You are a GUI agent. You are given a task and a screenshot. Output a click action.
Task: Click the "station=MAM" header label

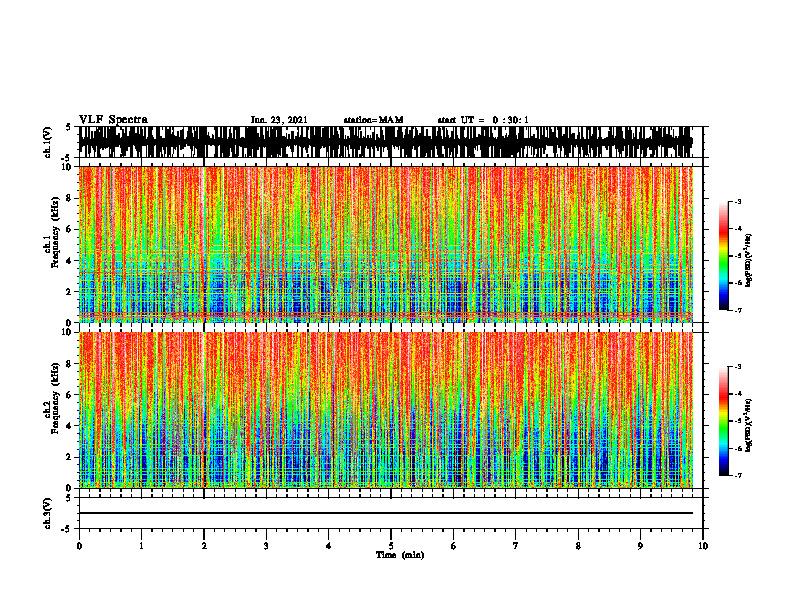tap(373, 120)
